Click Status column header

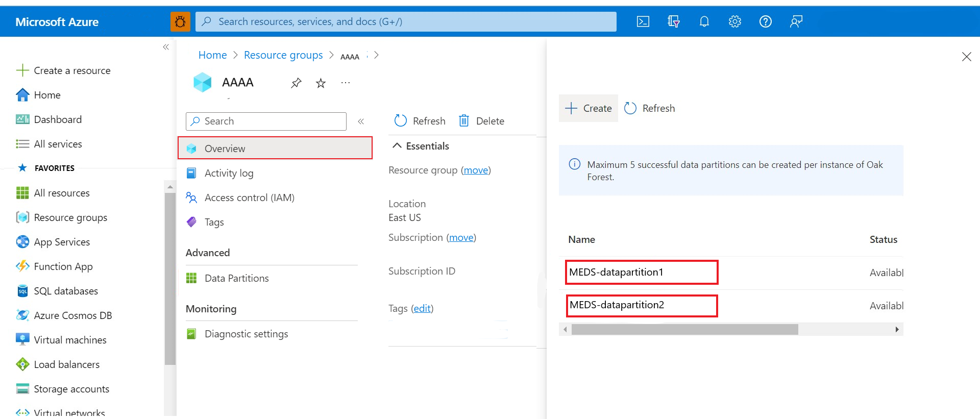(x=884, y=239)
